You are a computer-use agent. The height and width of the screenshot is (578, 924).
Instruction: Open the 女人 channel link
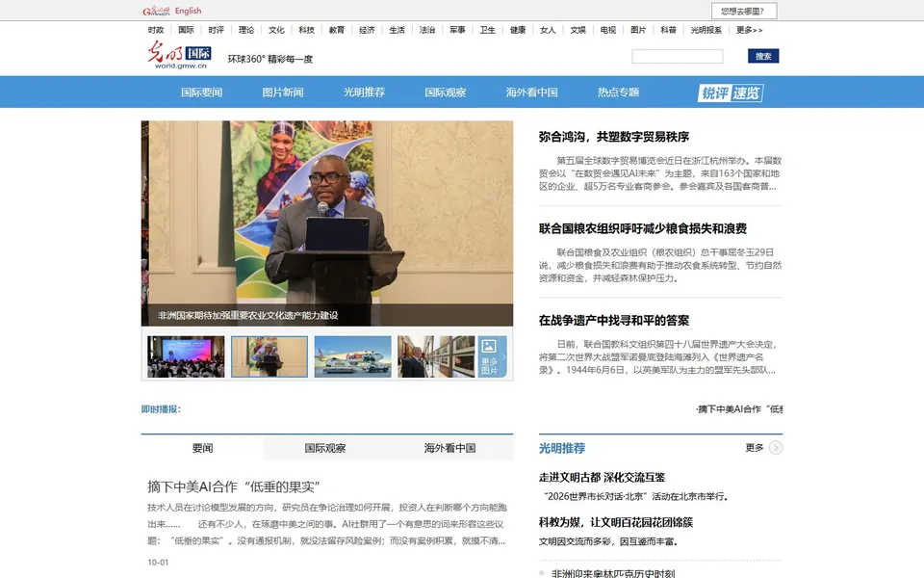pyautogui.click(x=548, y=30)
